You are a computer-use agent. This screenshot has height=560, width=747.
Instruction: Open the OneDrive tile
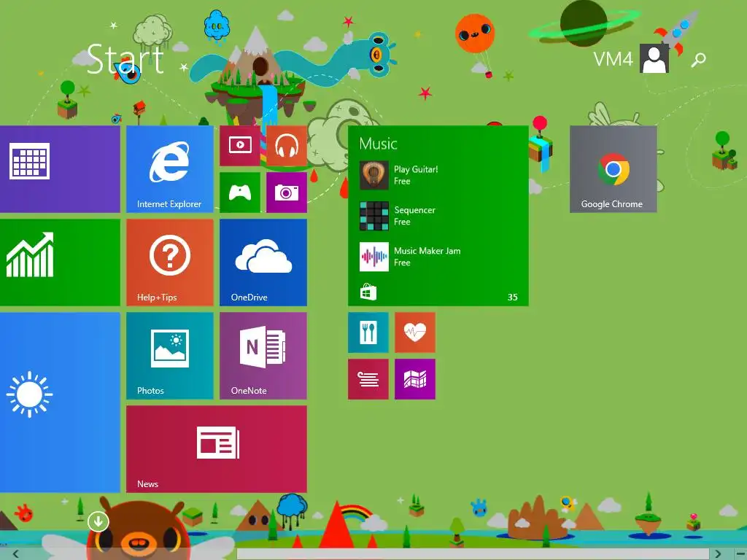pyautogui.click(x=263, y=262)
